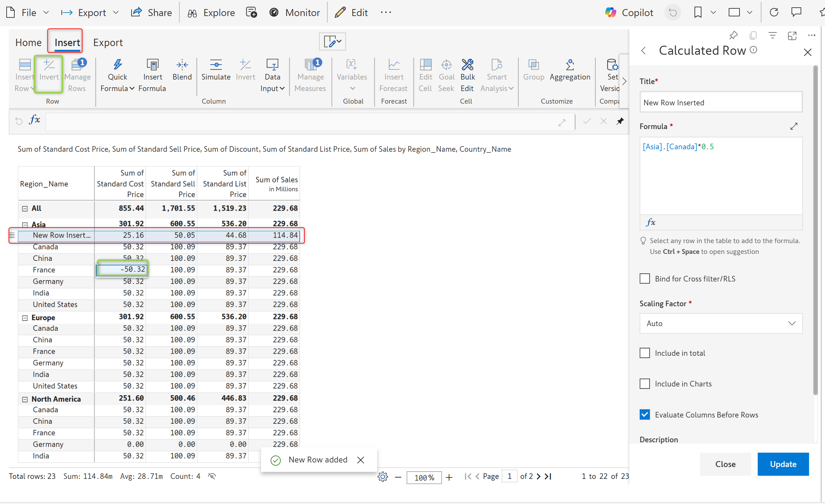This screenshot has width=825, height=504.
Task: Click the Simulate column icon
Action: point(216,65)
